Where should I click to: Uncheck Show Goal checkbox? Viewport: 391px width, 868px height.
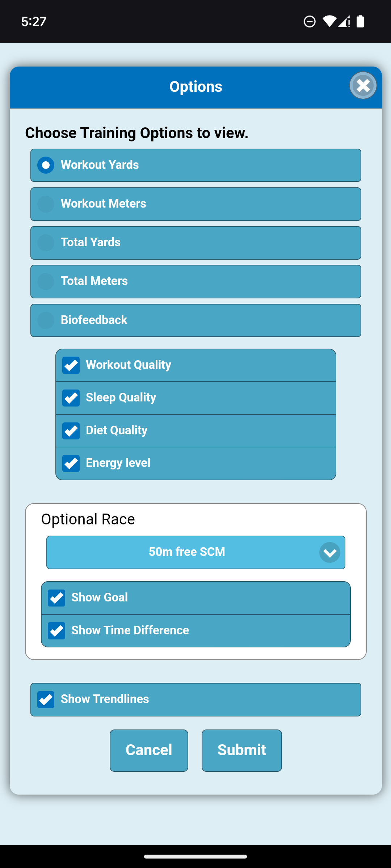click(x=56, y=598)
